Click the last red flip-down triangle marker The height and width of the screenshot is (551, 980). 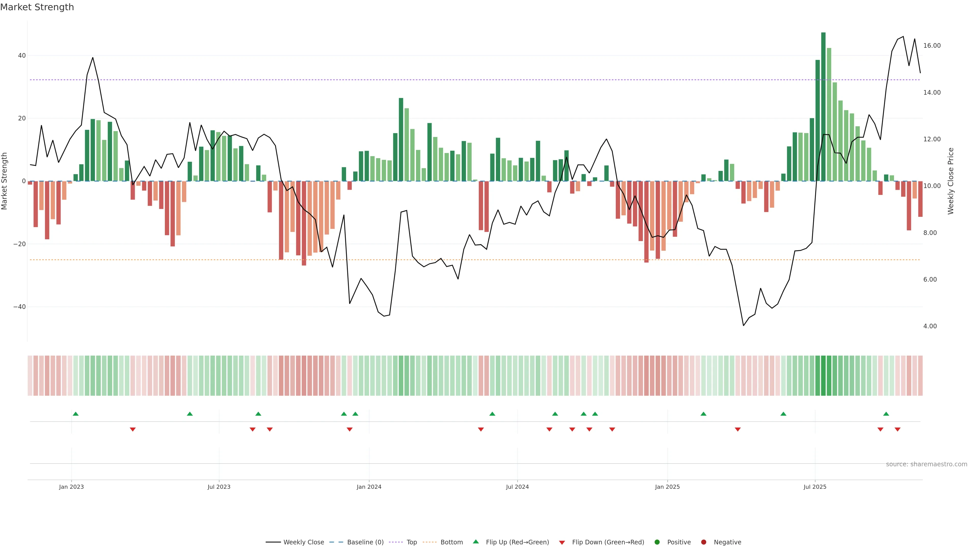(898, 429)
